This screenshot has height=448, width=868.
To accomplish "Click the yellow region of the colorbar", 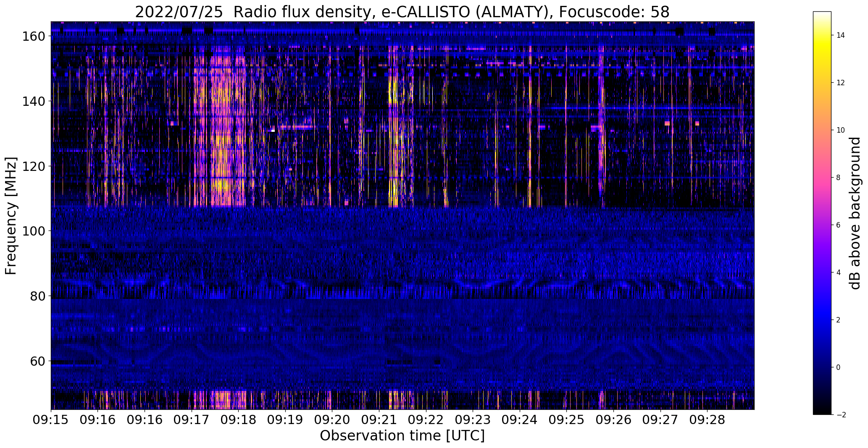I will [x=822, y=46].
